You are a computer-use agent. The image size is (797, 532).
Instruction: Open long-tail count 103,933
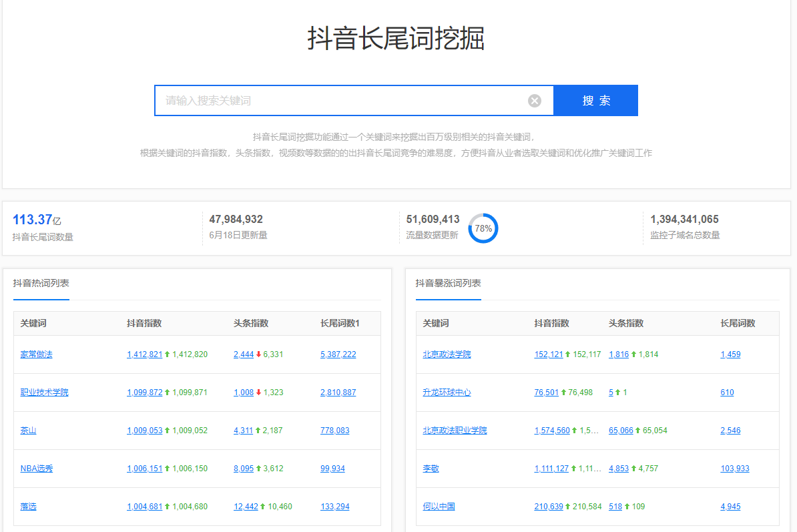click(x=735, y=469)
